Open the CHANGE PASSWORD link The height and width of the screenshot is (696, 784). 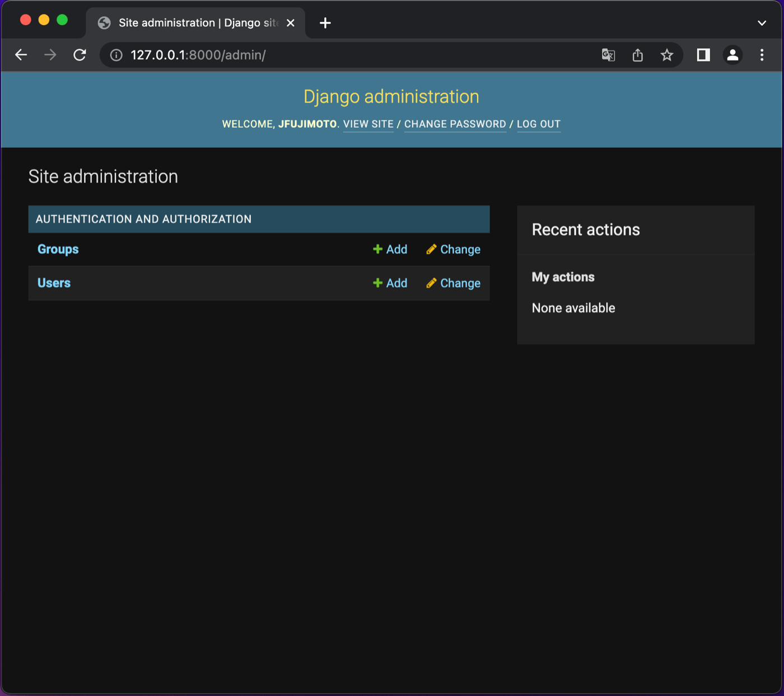(455, 124)
